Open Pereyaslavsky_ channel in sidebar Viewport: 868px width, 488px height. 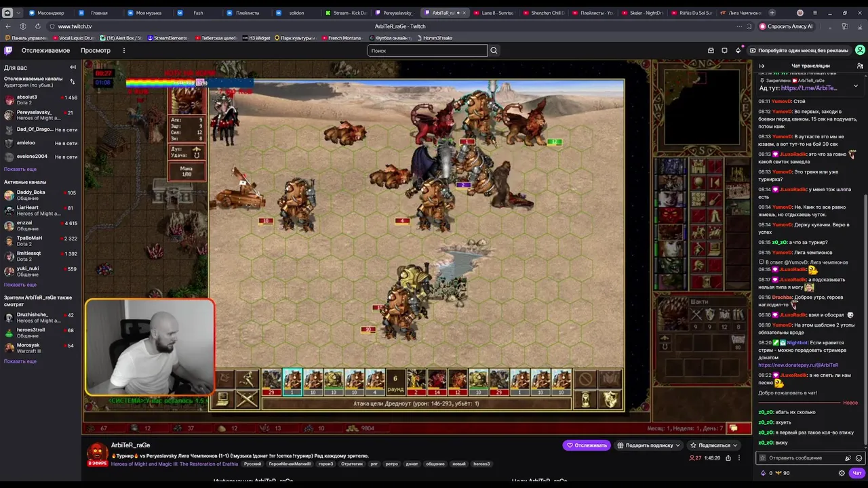coord(41,115)
